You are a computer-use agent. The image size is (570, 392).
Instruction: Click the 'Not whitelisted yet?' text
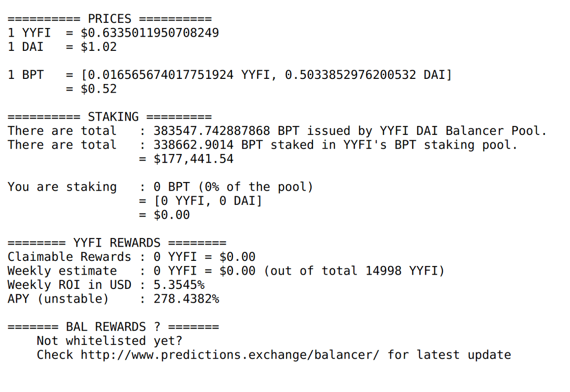coord(110,341)
